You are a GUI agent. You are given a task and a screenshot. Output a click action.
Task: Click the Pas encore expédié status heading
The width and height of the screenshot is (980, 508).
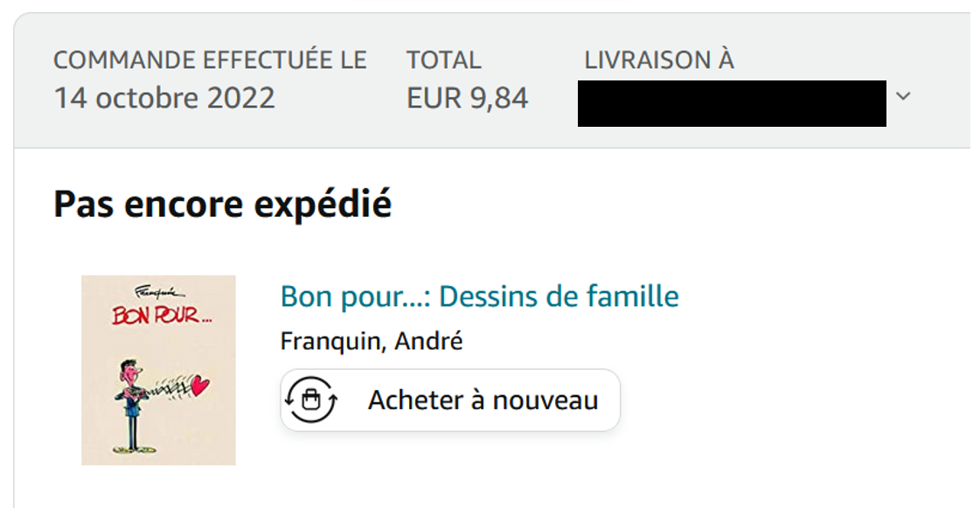pos(222,205)
